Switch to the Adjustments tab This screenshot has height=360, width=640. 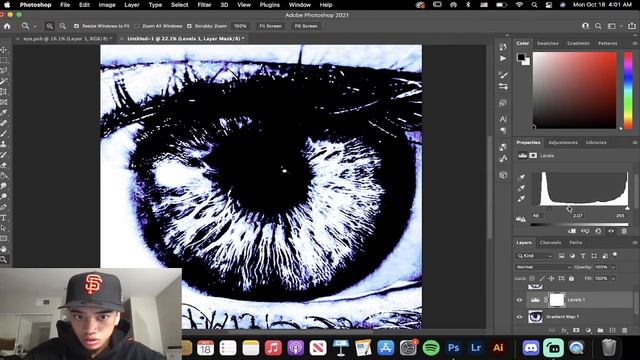[x=563, y=142]
